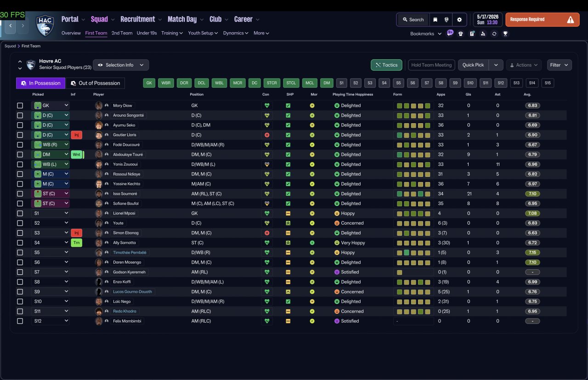Switch to the Under 19s tab

click(x=147, y=33)
